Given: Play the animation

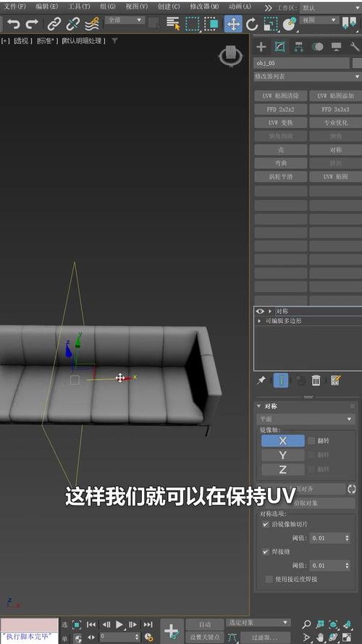Looking at the screenshot, I should [x=119, y=624].
